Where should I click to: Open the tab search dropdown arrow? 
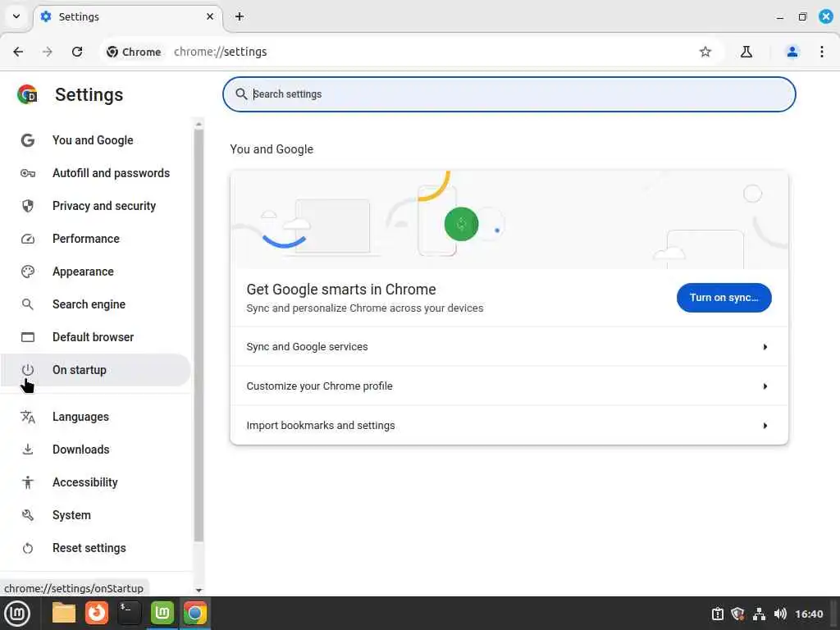point(16,16)
